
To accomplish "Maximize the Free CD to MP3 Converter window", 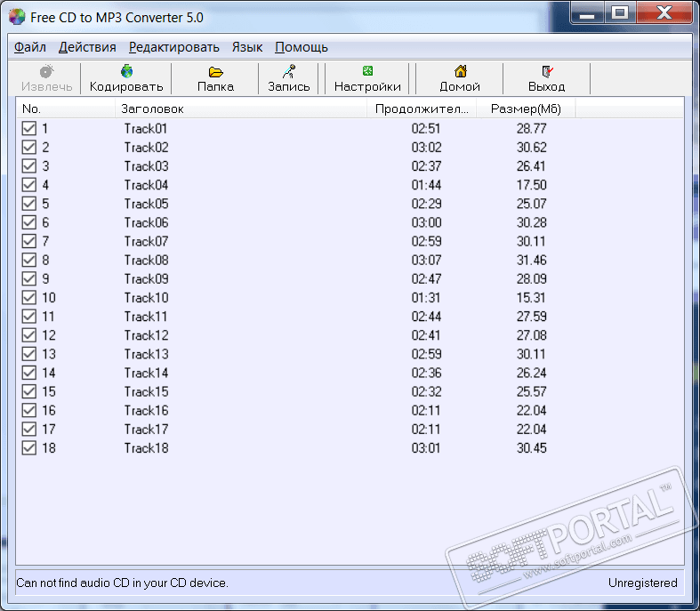I will point(620,12).
